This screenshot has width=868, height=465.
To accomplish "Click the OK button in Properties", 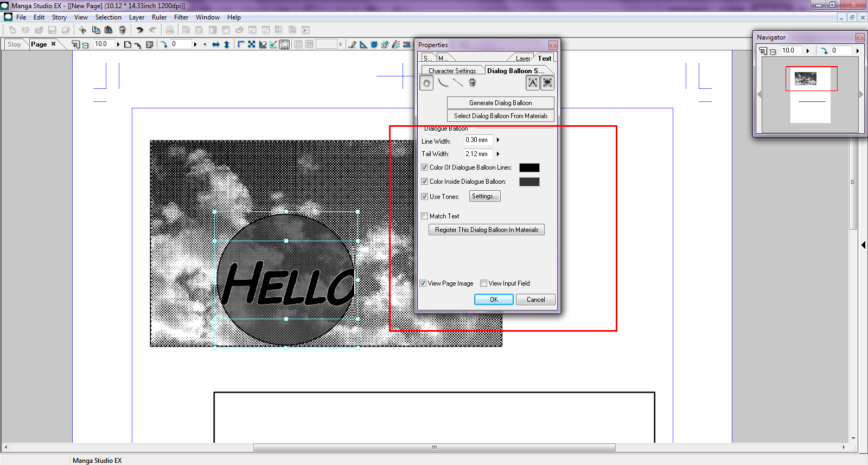I will pos(494,299).
